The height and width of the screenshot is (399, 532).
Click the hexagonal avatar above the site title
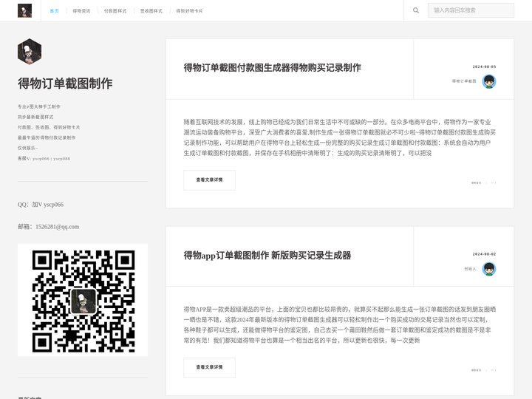coord(30,52)
